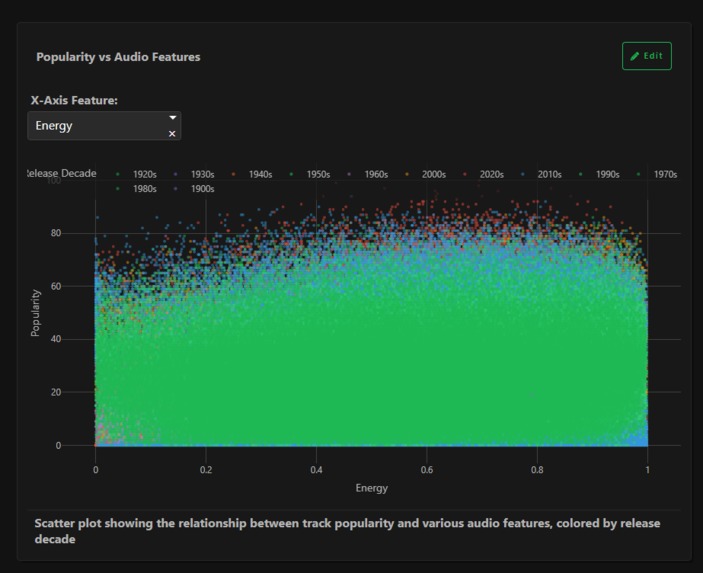Hide the 1950s decade series
The width and height of the screenshot is (703, 573).
click(x=310, y=174)
